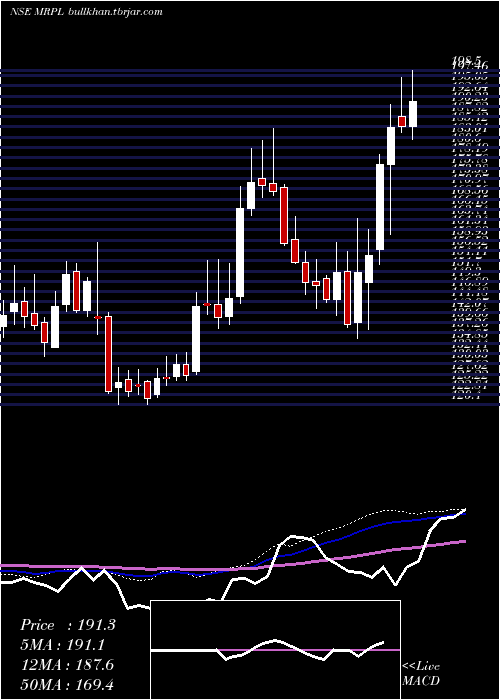Click the bullkhan.tbrjar.com site label
Image resolution: width=500 pixels, height=700 pixels.
116,12
